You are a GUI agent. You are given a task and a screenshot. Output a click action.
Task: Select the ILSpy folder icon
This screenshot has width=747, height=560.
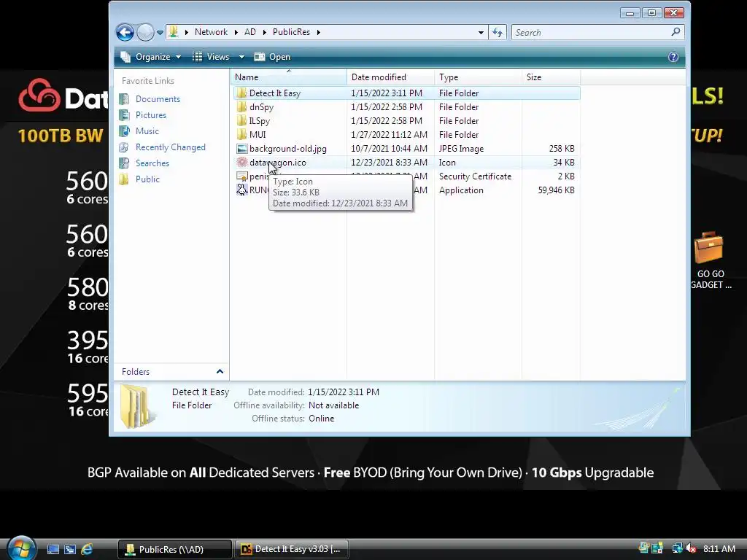(241, 120)
